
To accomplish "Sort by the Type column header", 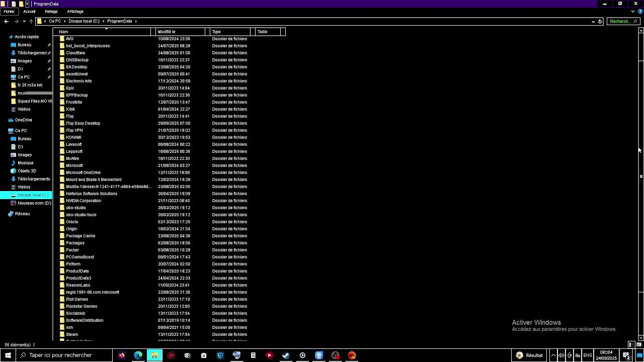I will (x=230, y=32).
